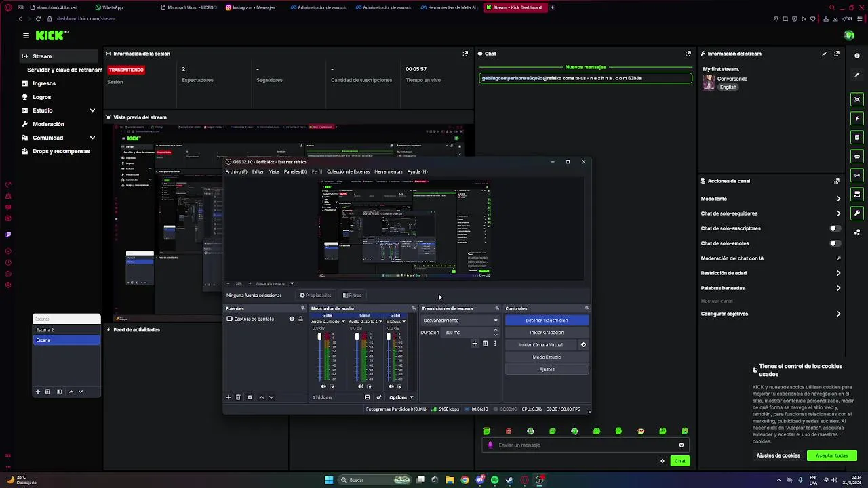Edit stream information with pencil icon

pyautogui.click(x=825, y=54)
